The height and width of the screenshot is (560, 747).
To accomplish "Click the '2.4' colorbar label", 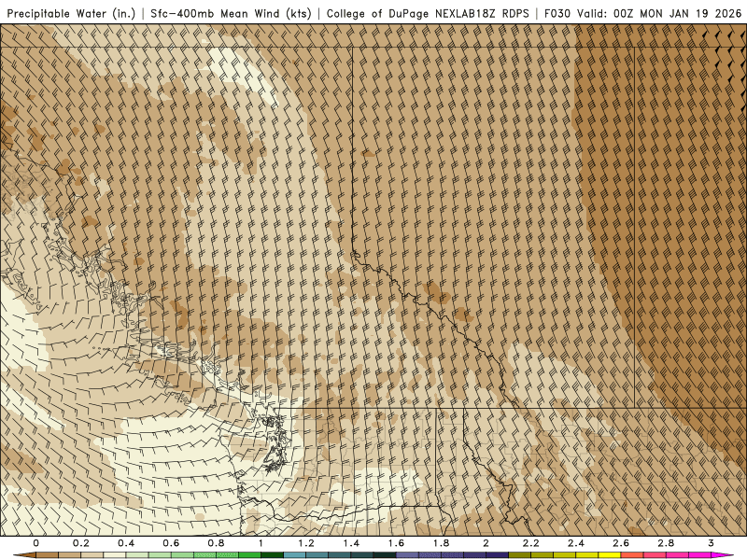I will click(x=576, y=543).
